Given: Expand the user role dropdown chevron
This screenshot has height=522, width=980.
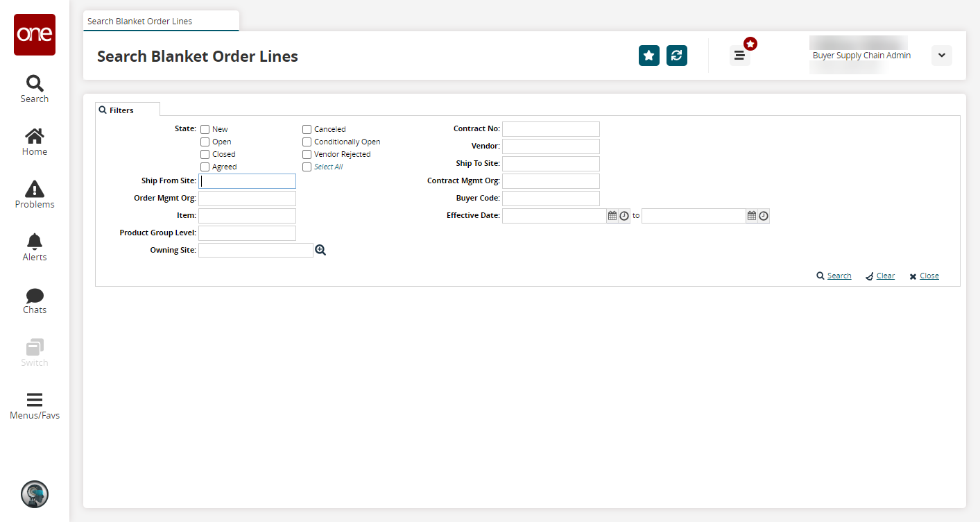Looking at the screenshot, I should pyautogui.click(x=941, y=56).
